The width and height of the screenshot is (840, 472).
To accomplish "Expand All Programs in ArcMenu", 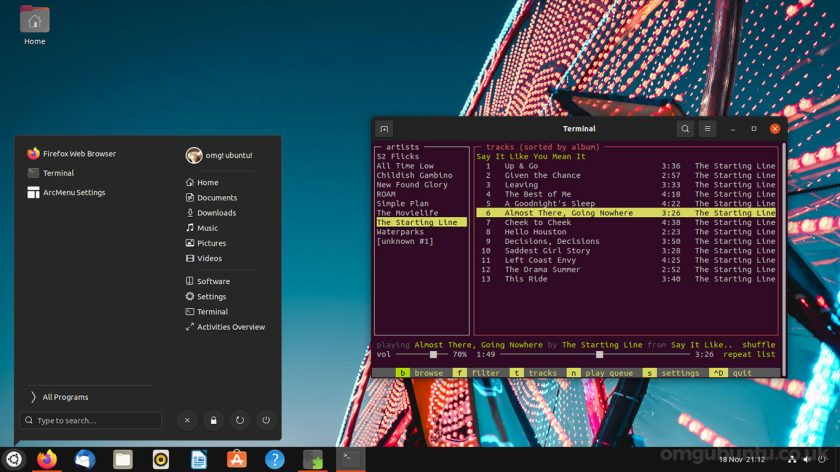I will pos(59,397).
